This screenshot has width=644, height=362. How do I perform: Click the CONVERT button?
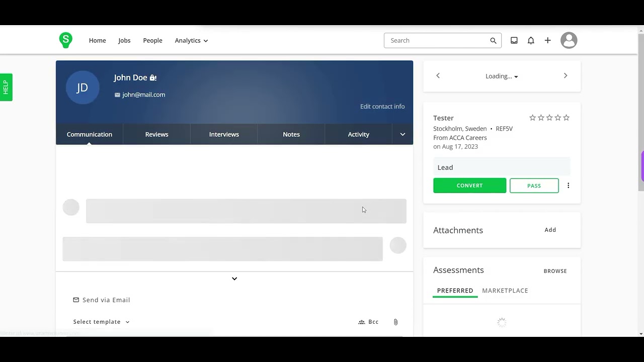tap(470, 186)
